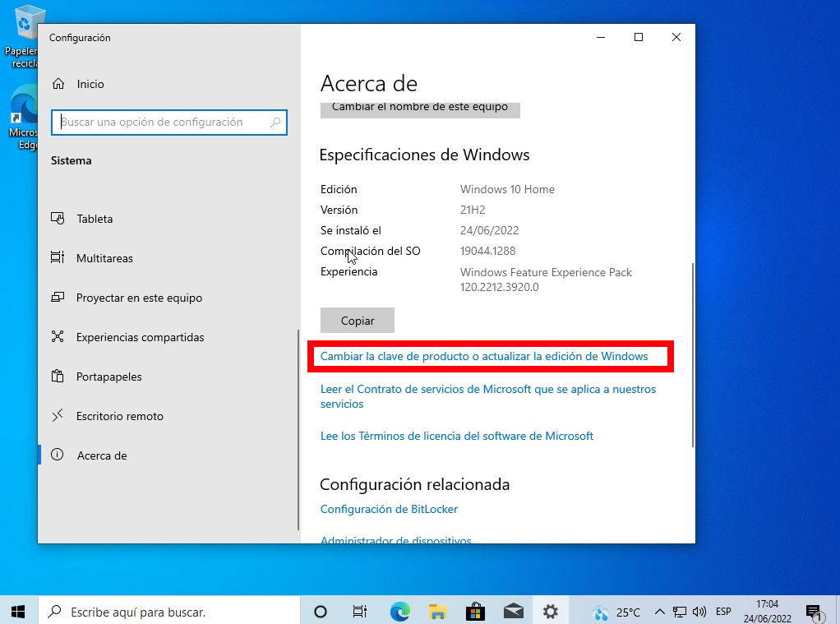Open weather widget showing 25°C
The image size is (840, 624).
tap(616, 612)
